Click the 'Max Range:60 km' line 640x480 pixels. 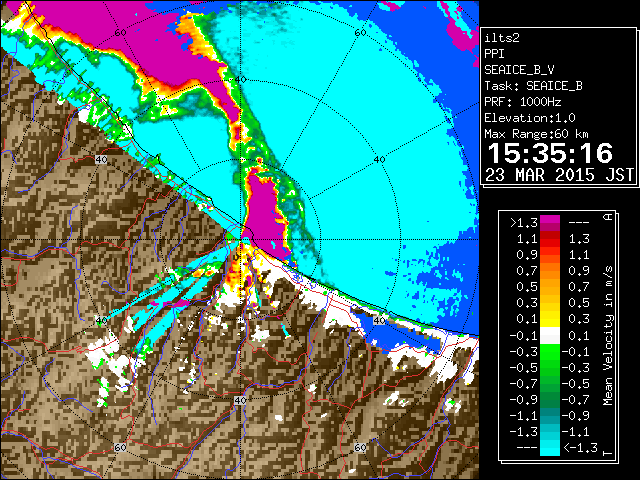[536, 134]
